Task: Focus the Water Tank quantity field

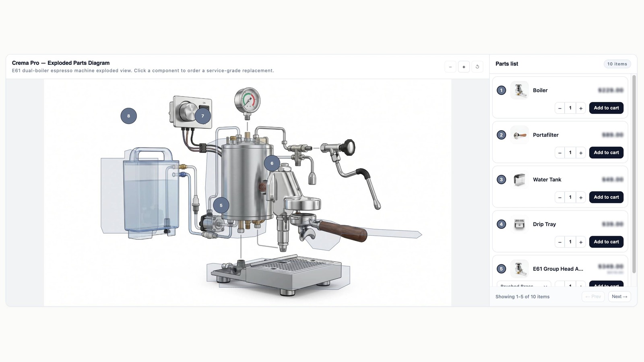Action: point(570,197)
